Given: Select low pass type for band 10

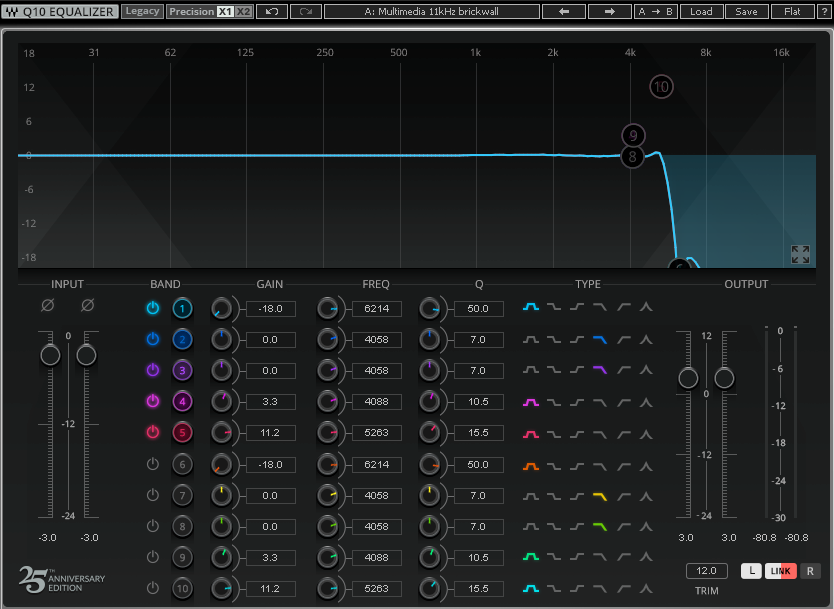Looking at the screenshot, I should coord(600,589).
